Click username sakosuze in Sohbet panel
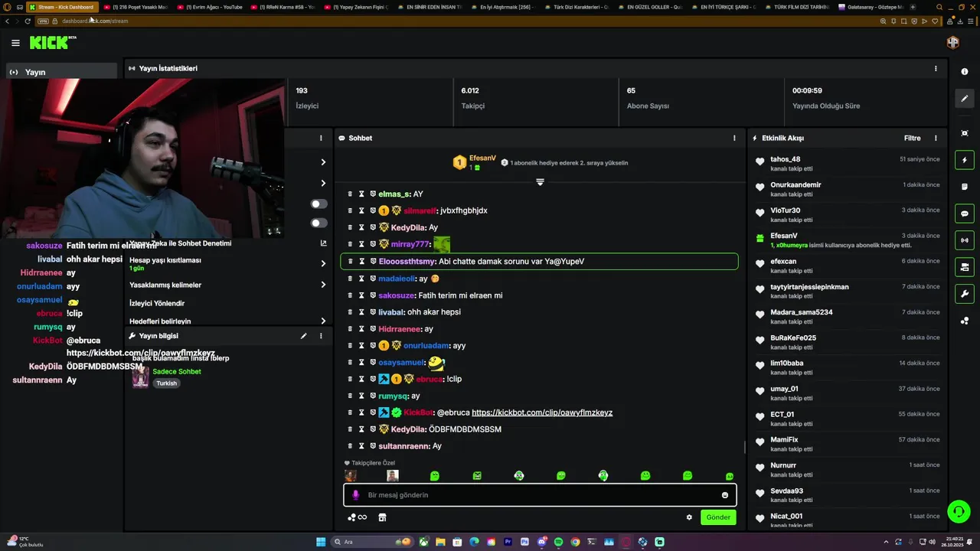Screen dimensions: 980x551 coord(397,295)
